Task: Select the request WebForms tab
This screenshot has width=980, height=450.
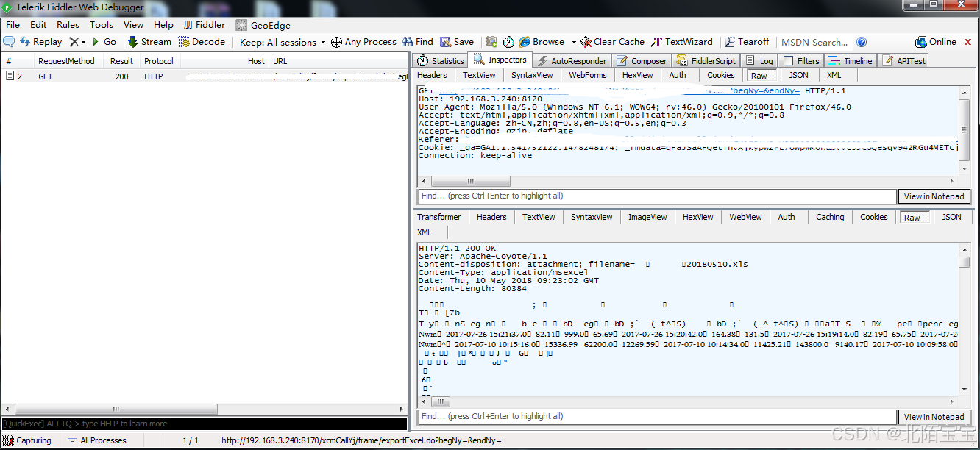Action: (x=588, y=75)
